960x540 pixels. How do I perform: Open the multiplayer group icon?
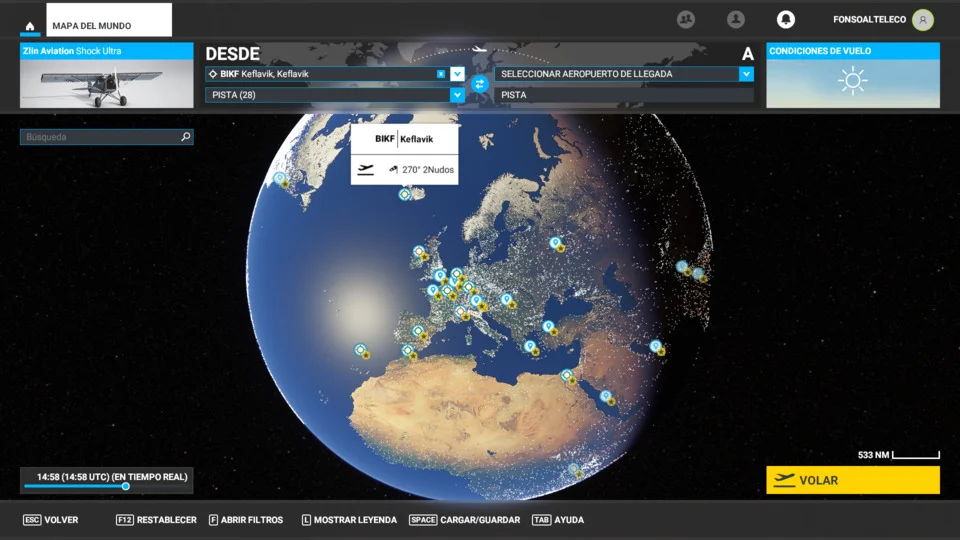(x=686, y=20)
